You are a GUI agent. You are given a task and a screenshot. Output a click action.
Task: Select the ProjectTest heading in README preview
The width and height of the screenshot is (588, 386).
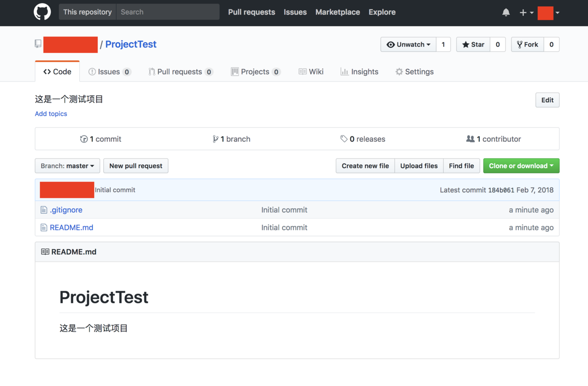tap(104, 297)
